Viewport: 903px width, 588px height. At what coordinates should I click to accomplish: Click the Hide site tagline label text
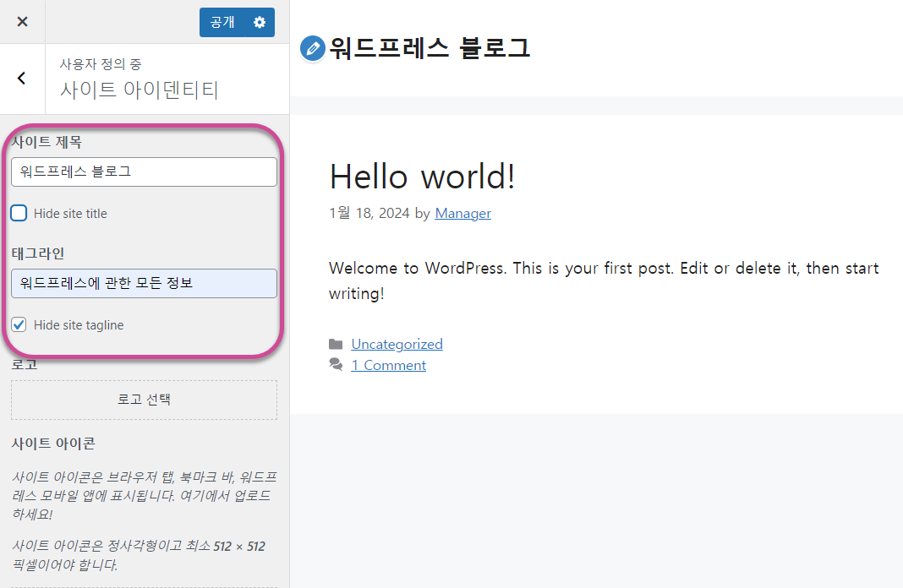pyautogui.click(x=79, y=325)
